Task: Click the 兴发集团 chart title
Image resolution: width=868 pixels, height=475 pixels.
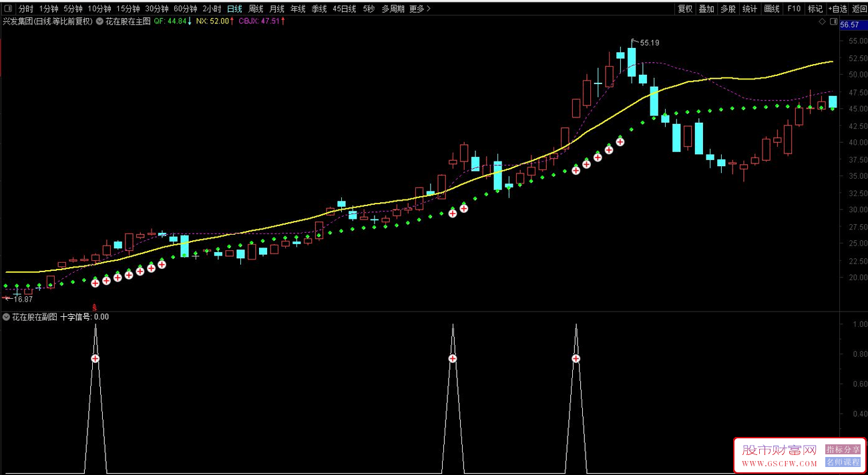Action: click(47, 21)
